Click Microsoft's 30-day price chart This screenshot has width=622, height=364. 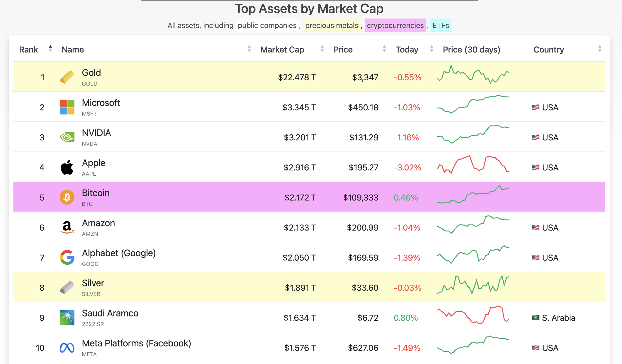point(473,104)
